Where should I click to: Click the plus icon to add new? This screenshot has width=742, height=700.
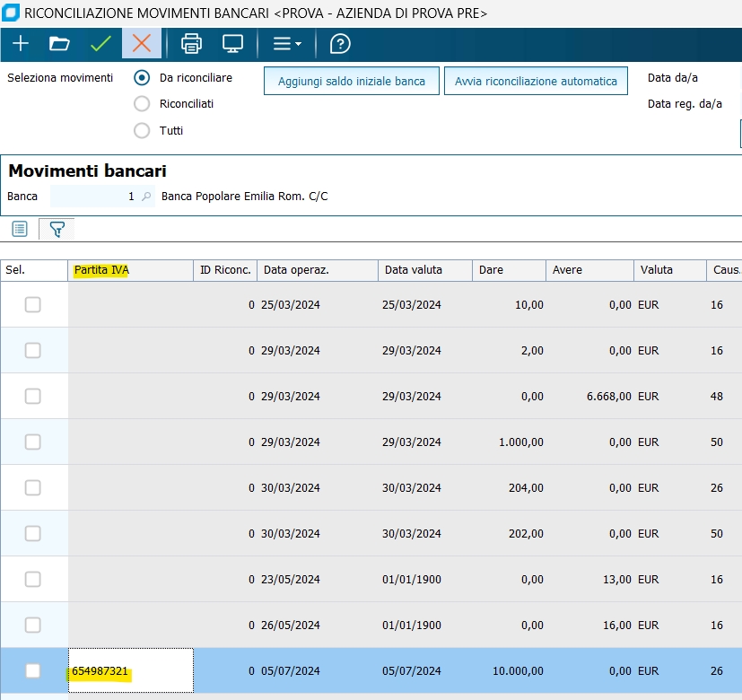(x=20, y=43)
